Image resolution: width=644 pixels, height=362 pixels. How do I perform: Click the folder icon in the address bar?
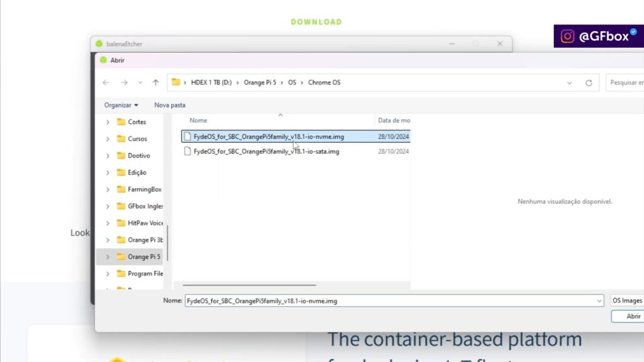(x=176, y=82)
